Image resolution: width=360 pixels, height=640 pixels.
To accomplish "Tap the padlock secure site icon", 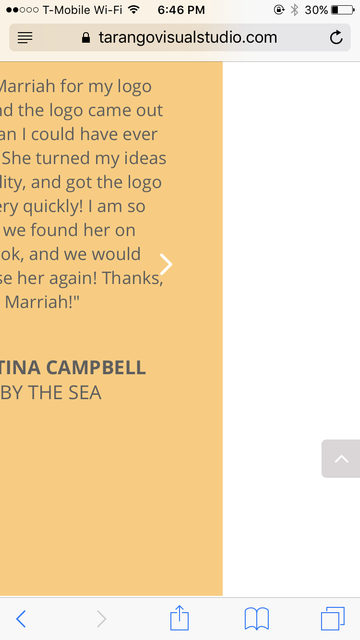I will [x=86, y=38].
